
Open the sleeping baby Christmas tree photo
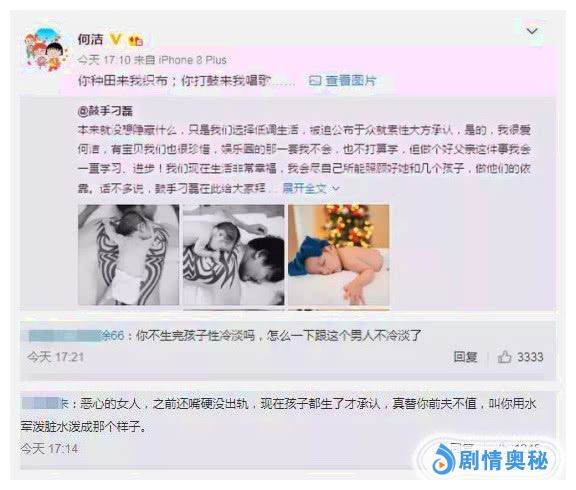tap(339, 255)
